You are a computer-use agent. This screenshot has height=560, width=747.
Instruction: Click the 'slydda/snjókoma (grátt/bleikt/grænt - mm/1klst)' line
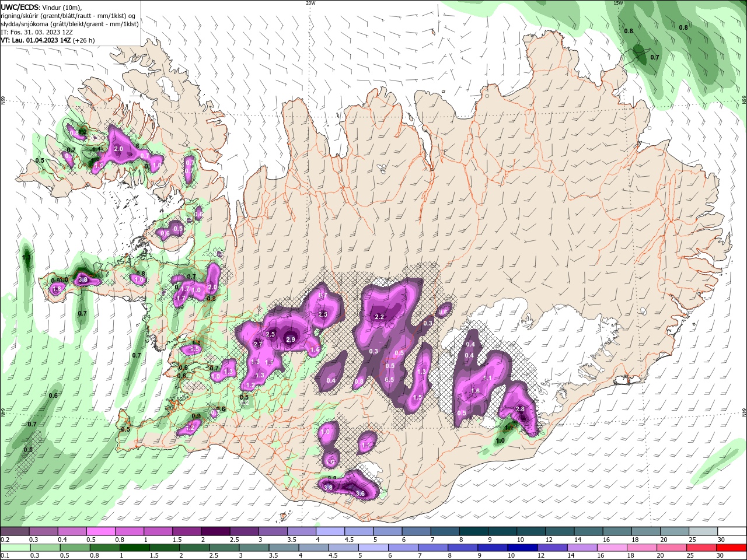coord(70,24)
